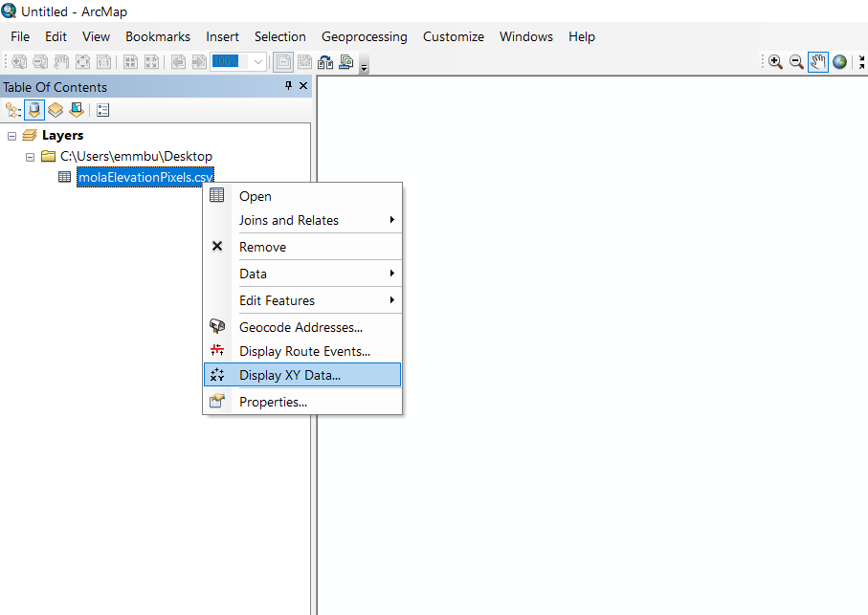Select the Pan hand tool on Tools toolbar
This screenshot has width=868, height=615.
(817, 62)
